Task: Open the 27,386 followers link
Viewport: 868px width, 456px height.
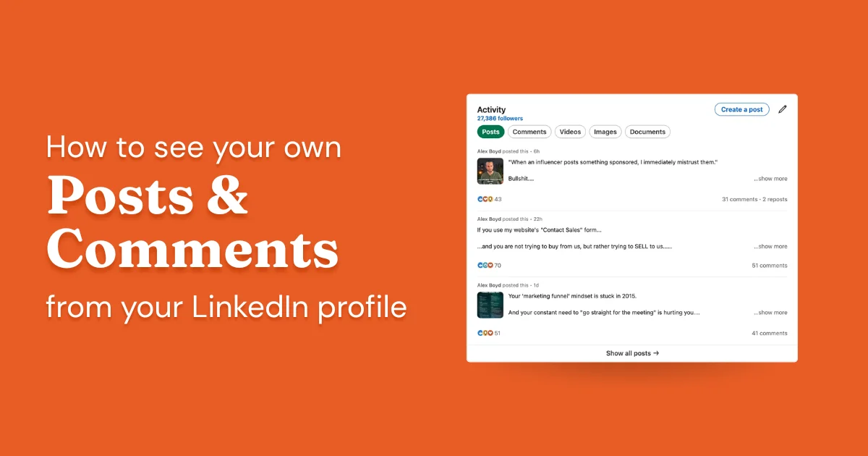Action: pyautogui.click(x=500, y=118)
